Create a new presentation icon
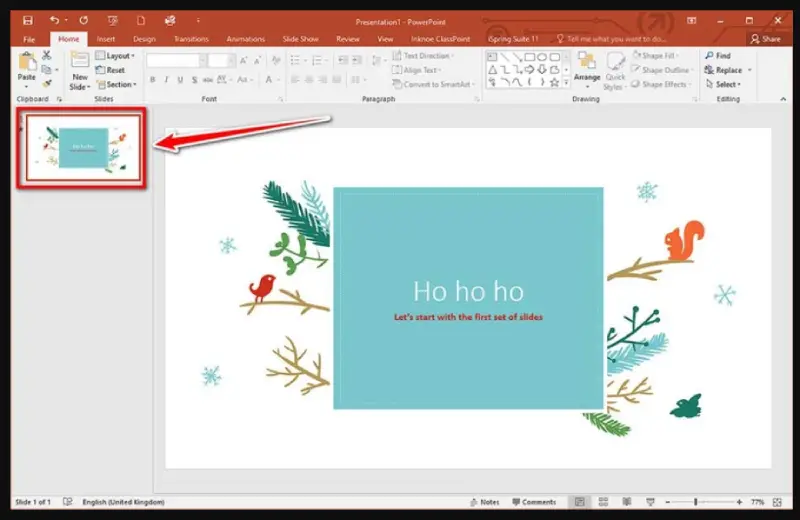This screenshot has width=800, height=520. coord(141,20)
